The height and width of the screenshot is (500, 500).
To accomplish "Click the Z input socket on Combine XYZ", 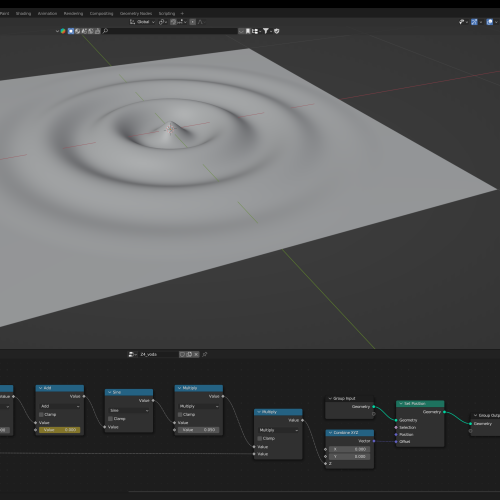I will coord(326,464).
